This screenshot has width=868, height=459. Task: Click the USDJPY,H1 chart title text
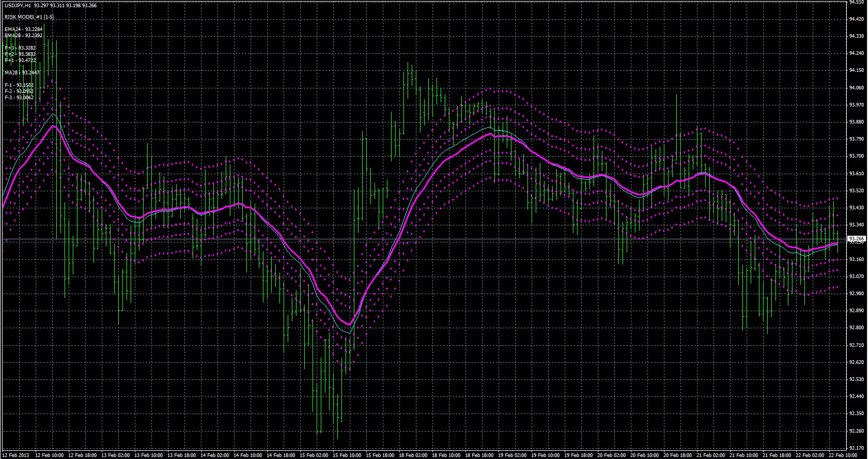(x=17, y=5)
